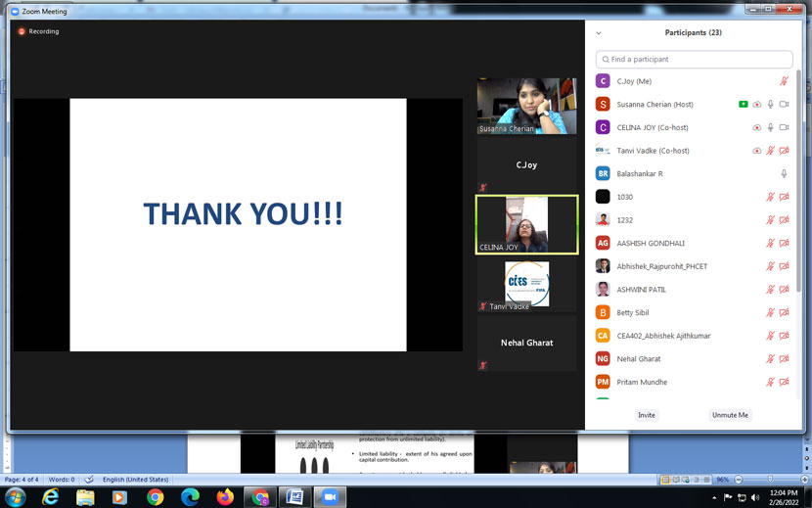
Task: Click the green screen-share icon beside Susanna Cherian
Action: click(x=744, y=105)
